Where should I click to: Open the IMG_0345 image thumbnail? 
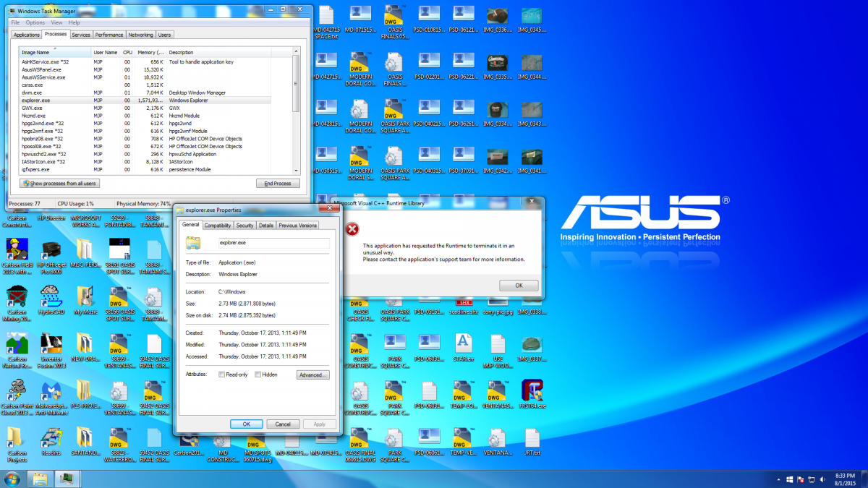coord(532,20)
